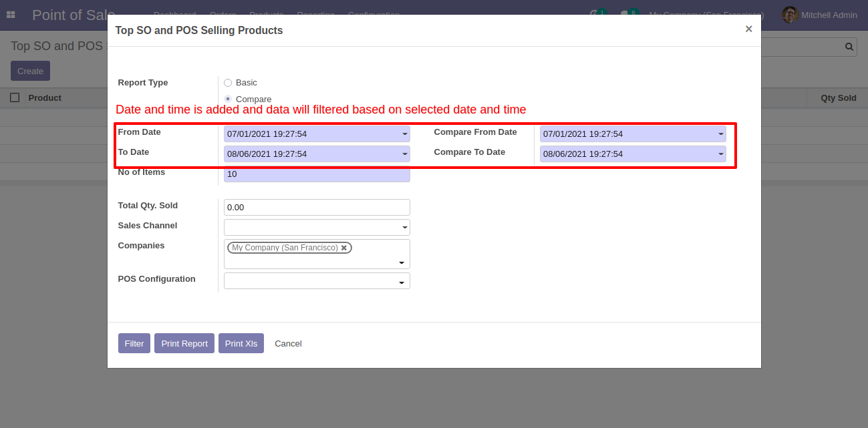Screen dimensions: 868x428
Task: Click the Print Xls button
Action: click(x=241, y=343)
